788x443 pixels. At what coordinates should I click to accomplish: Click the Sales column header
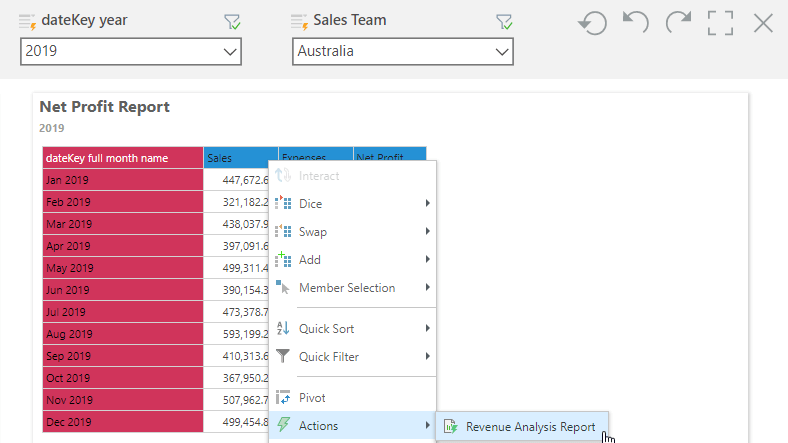241,158
